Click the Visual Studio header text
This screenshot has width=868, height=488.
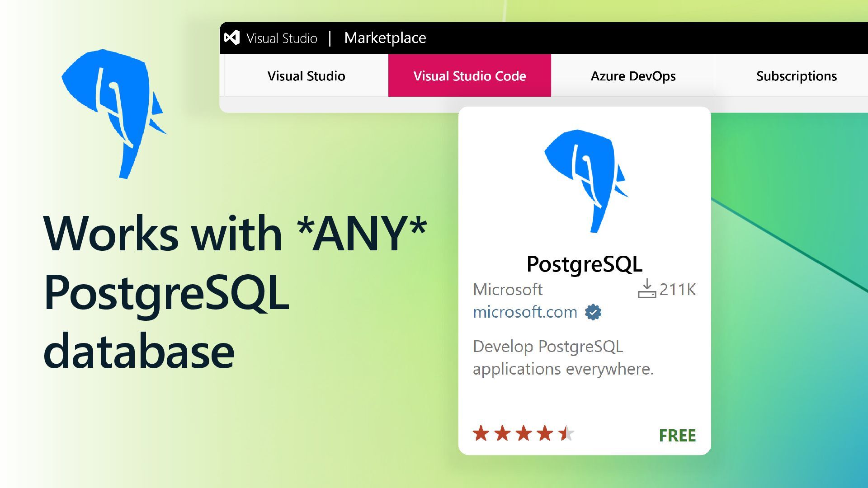[x=282, y=38]
